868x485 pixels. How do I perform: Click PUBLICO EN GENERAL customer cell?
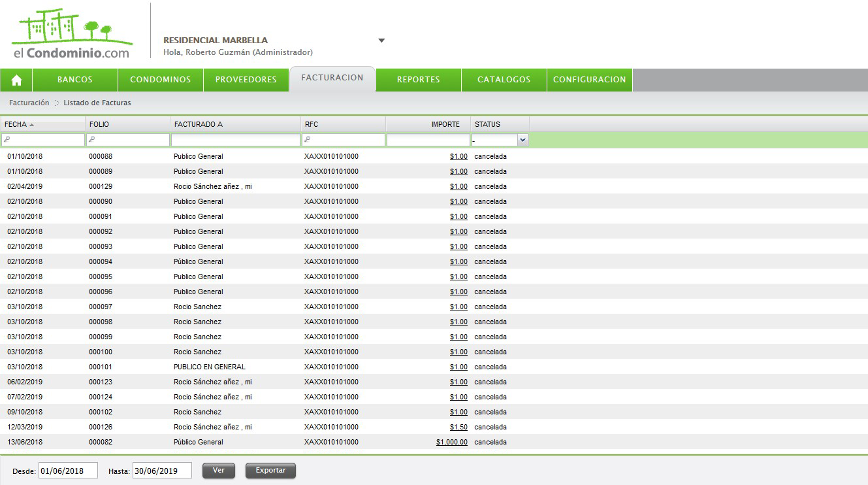(x=210, y=367)
